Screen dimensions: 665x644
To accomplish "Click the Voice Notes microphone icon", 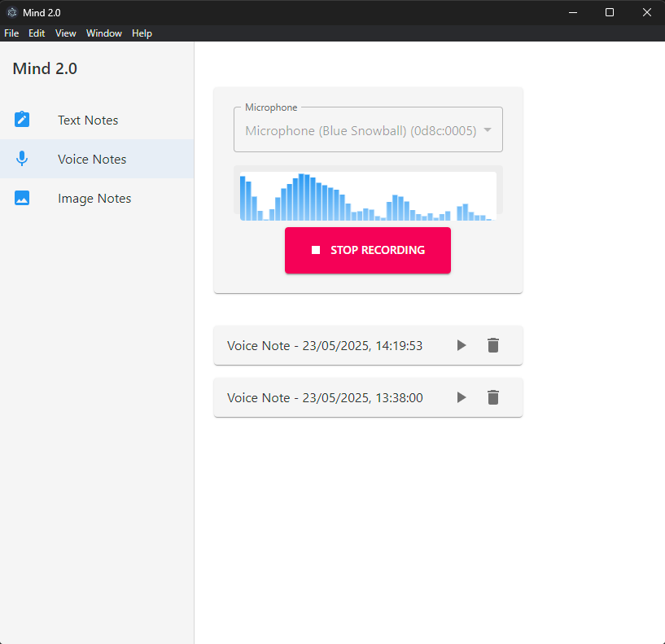I will coord(22,159).
